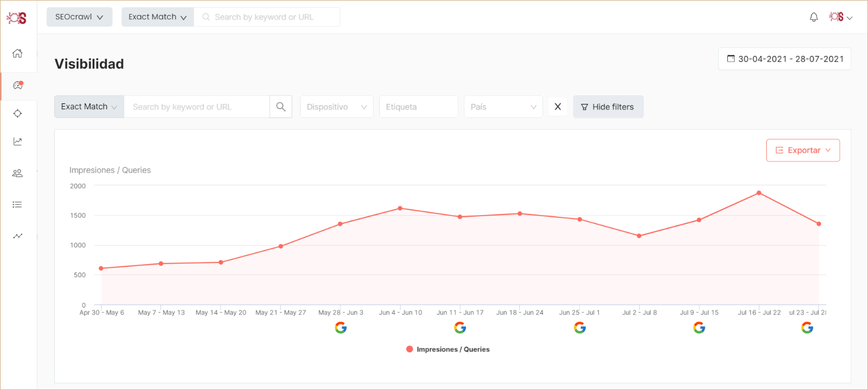868x390 pixels.
Task: Click the SEOcrawl spider logo top-left
Action: coord(17,17)
